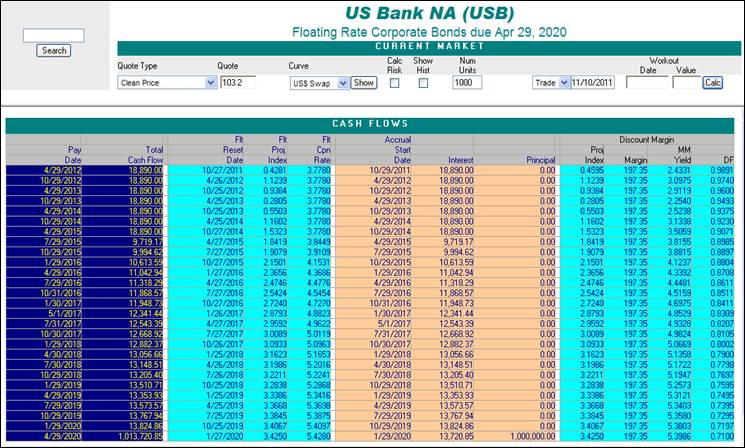The height and width of the screenshot is (448, 745).
Task: Click total cash flow 13,767.94
Action: pyautogui.click(x=123, y=416)
